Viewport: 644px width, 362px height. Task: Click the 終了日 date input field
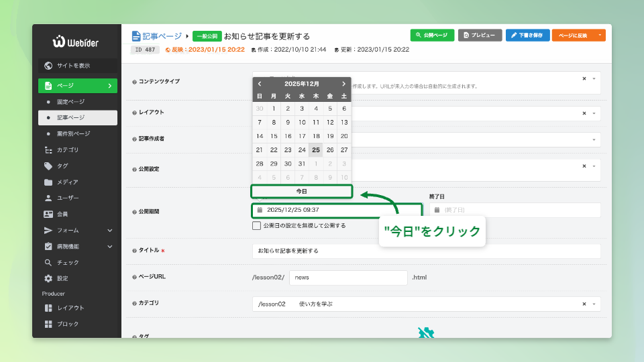click(515, 210)
